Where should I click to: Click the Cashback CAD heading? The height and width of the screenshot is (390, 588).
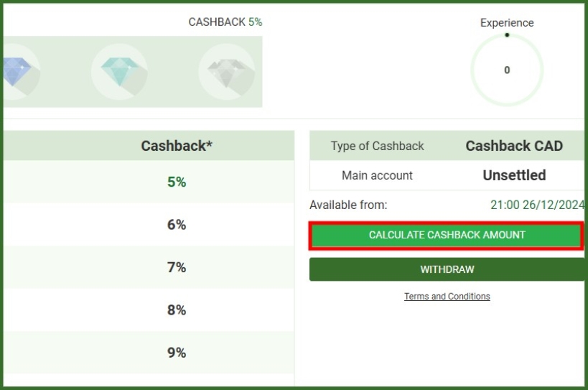coord(514,146)
